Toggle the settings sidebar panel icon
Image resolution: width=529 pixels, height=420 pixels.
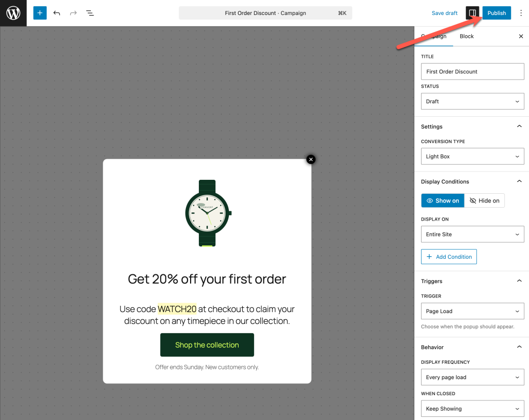pyautogui.click(x=472, y=13)
